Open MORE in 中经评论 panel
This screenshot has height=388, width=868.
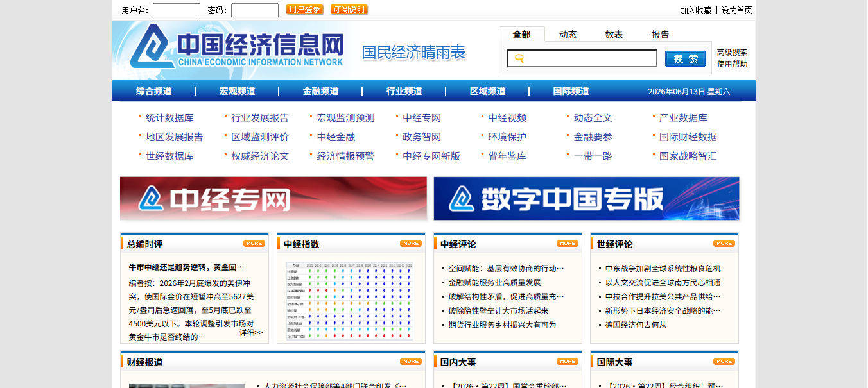coord(568,244)
